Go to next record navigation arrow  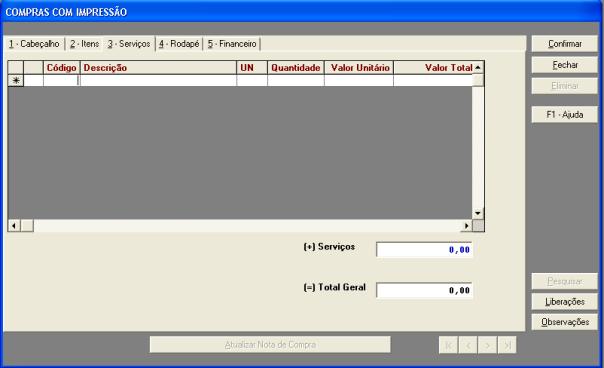pyautogui.click(x=487, y=345)
